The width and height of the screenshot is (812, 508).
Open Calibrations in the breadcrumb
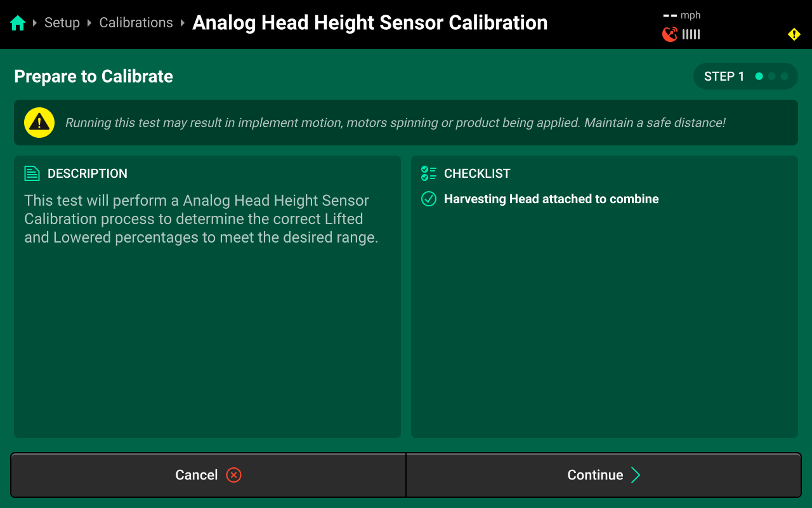point(136,23)
